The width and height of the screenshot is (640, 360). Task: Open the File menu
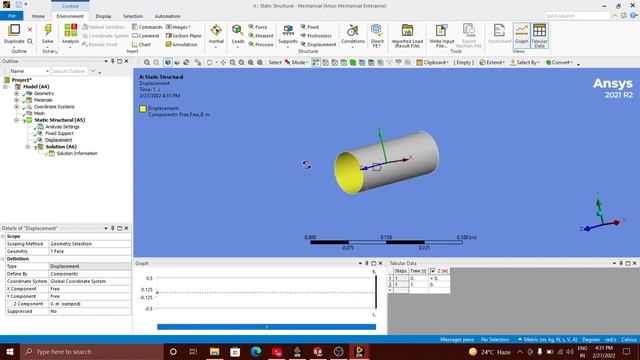[x=11, y=16]
